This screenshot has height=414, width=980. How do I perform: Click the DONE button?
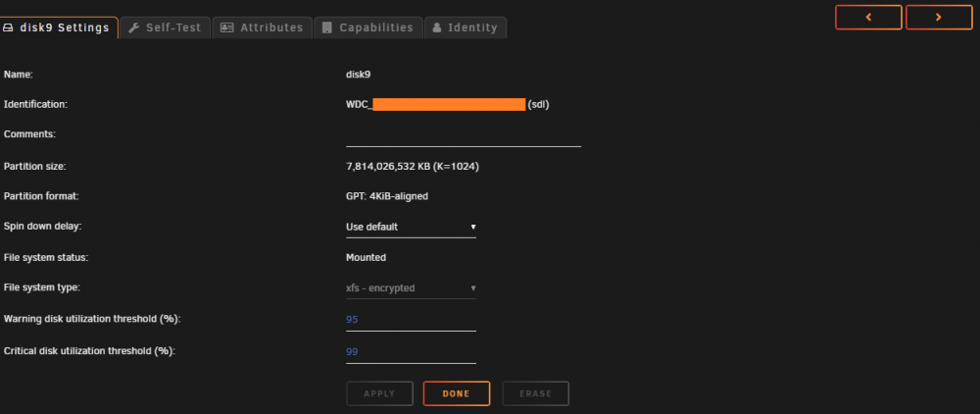pos(457,394)
